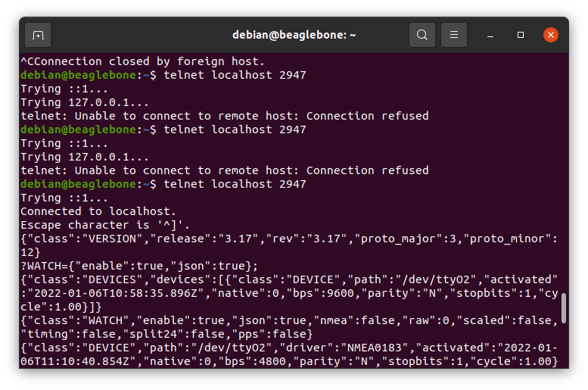Click the '^CConnection closed by foreign host' line
Viewport: 588px width, 390px height.
click(x=143, y=61)
